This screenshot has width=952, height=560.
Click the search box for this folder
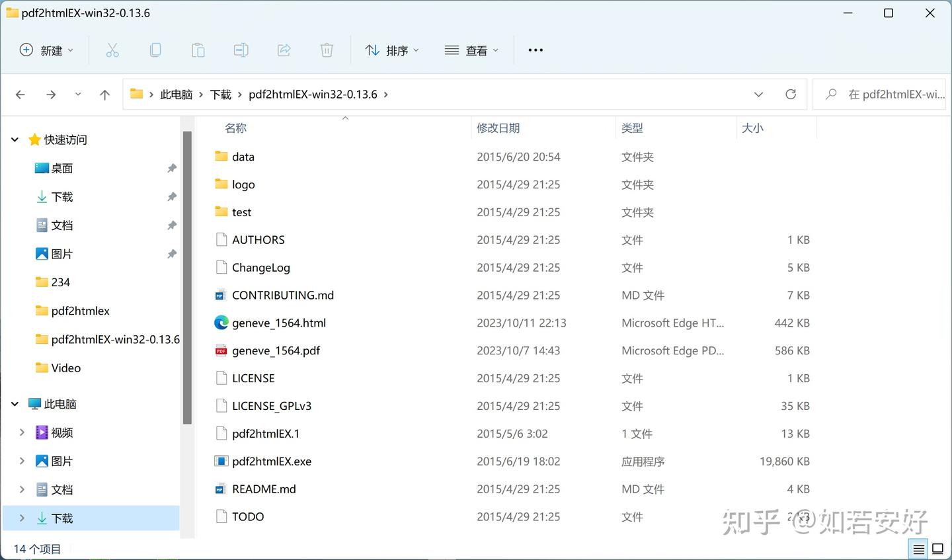tap(886, 94)
